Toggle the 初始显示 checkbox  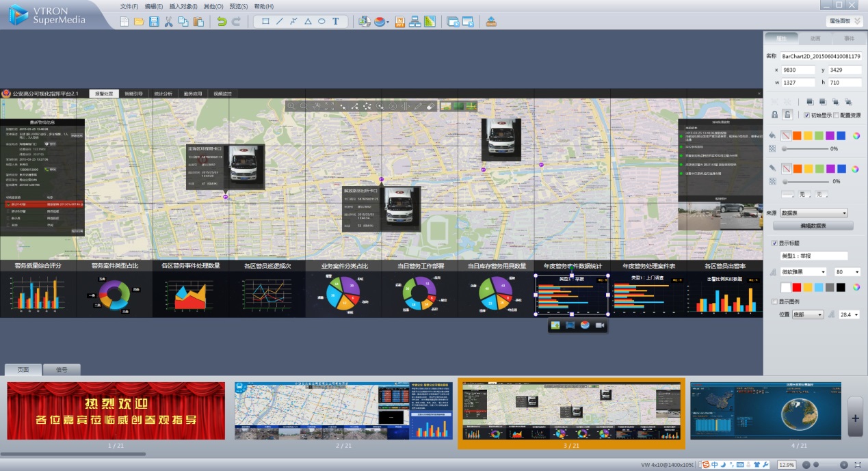806,115
